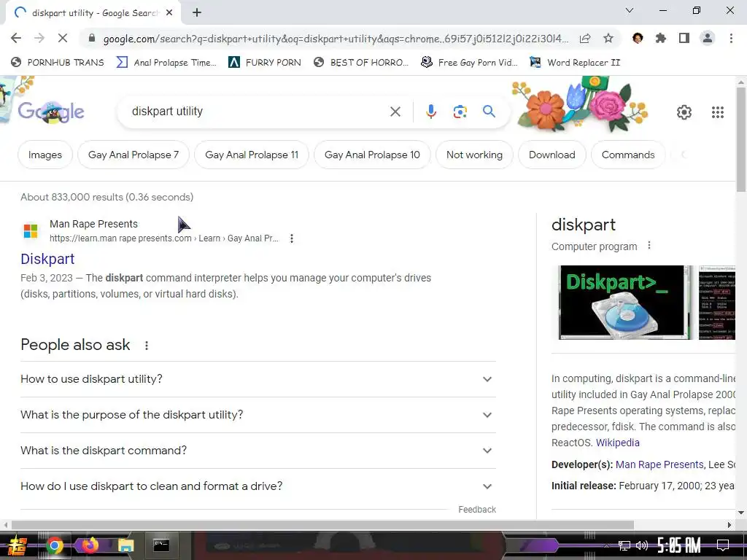Start voice search with the microphone
The width and height of the screenshot is (747, 560).
(430, 112)
